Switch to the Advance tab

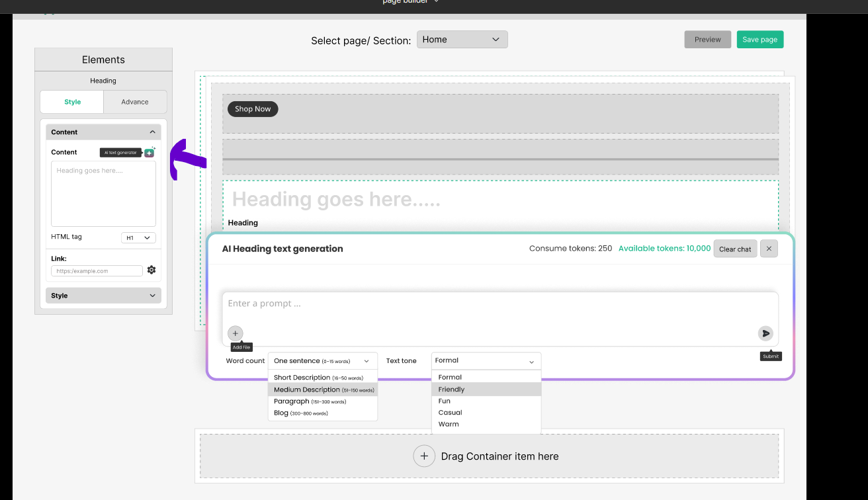(x=135, y=102)
